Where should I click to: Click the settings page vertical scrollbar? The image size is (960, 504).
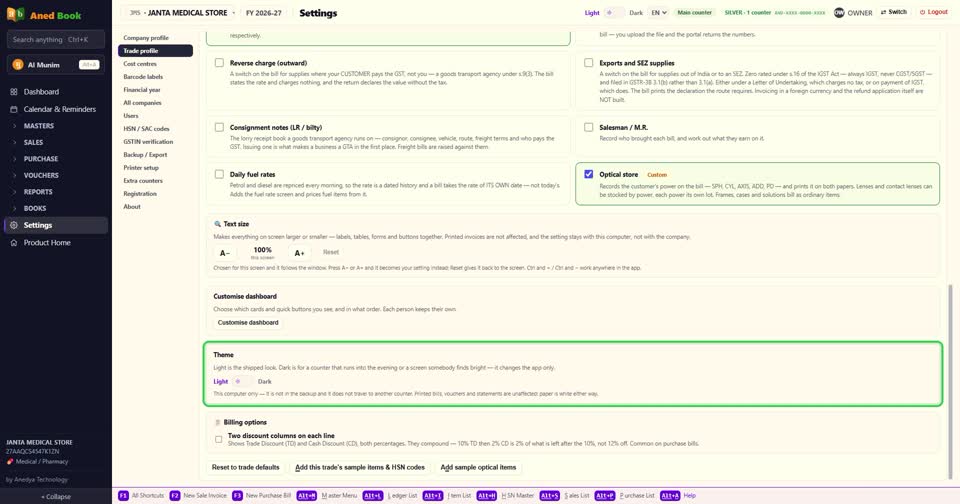coord(950,380)
